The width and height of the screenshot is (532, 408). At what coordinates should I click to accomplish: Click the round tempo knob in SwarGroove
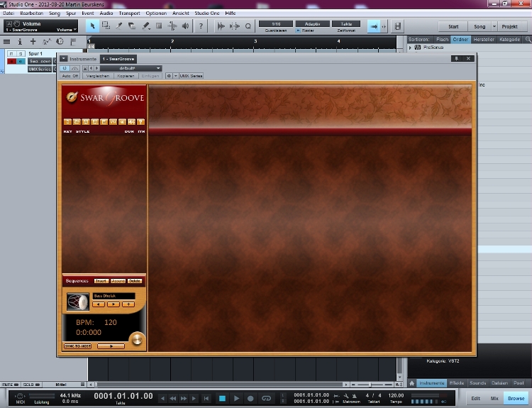pos(137,339)
